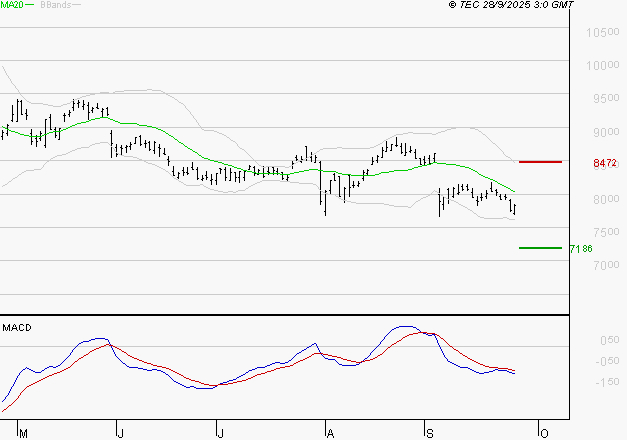Click the red 8472 resistance value
Screen dimensions: 627x440
coord(605,163)
